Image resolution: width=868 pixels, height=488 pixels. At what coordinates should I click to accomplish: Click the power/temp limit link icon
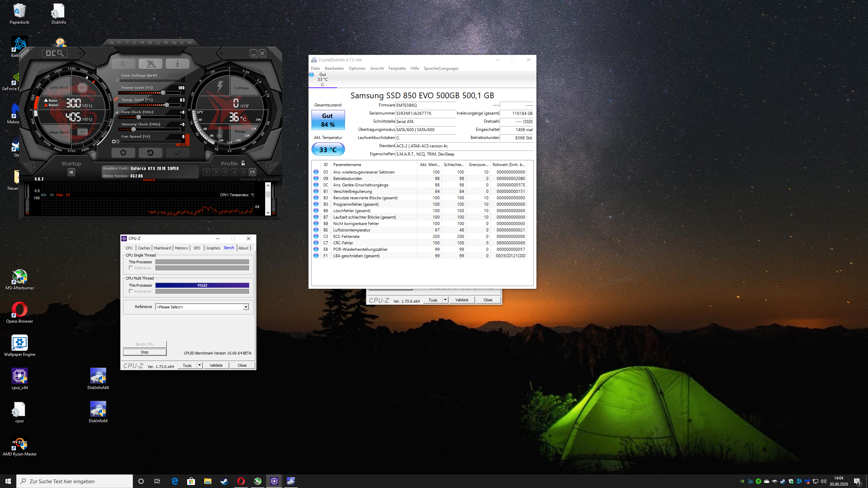[x=116, y=99]
